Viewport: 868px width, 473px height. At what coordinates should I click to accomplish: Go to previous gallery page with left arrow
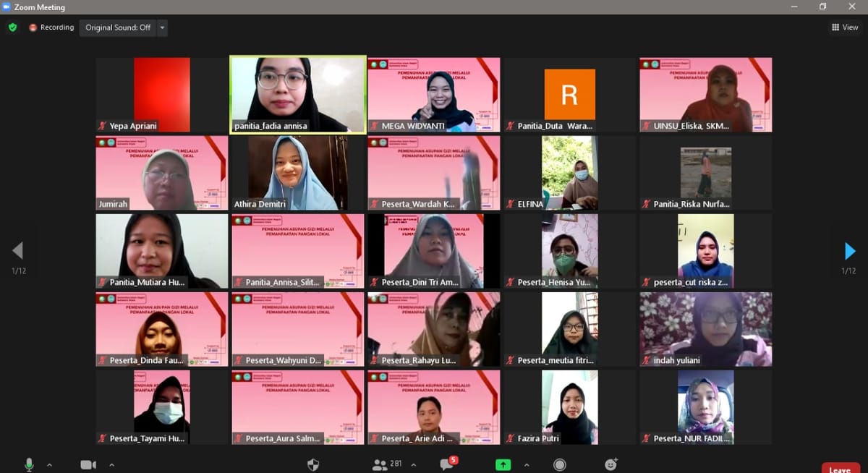[18, 251]
